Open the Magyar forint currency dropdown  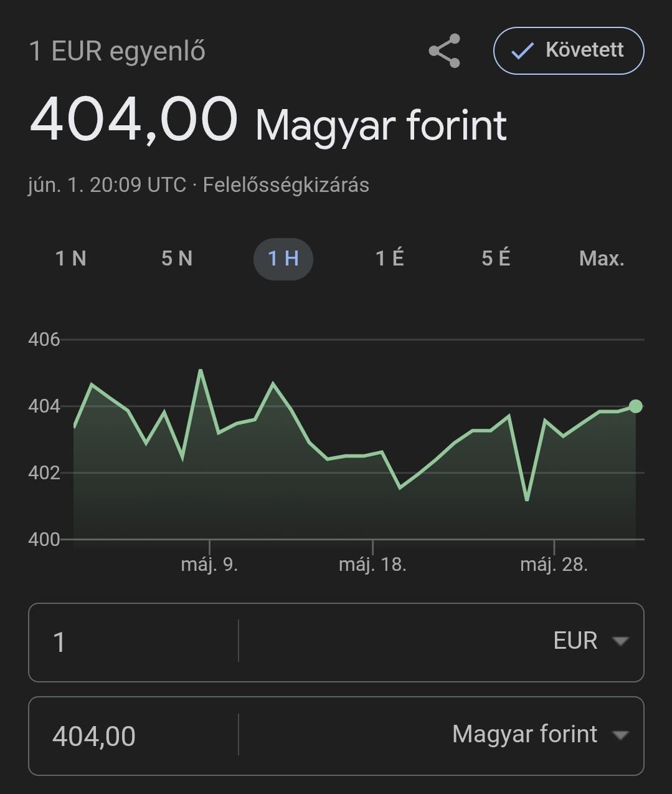442,735
